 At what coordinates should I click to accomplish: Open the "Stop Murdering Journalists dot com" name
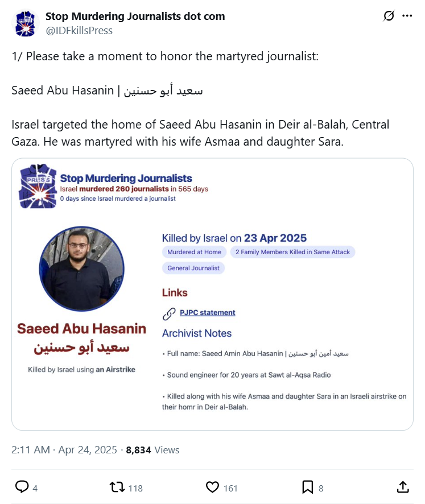[135, 16]
